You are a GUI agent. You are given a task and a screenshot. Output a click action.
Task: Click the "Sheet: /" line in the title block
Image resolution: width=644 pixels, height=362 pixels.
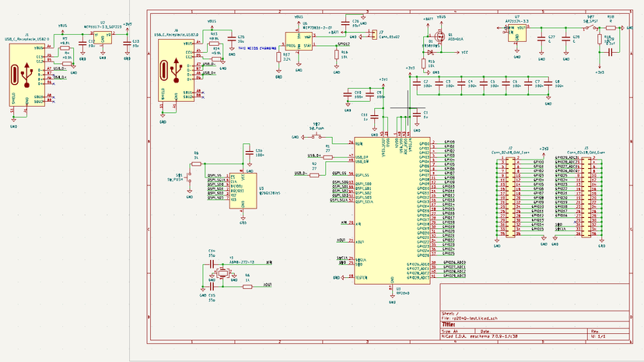tap(450, 314)
